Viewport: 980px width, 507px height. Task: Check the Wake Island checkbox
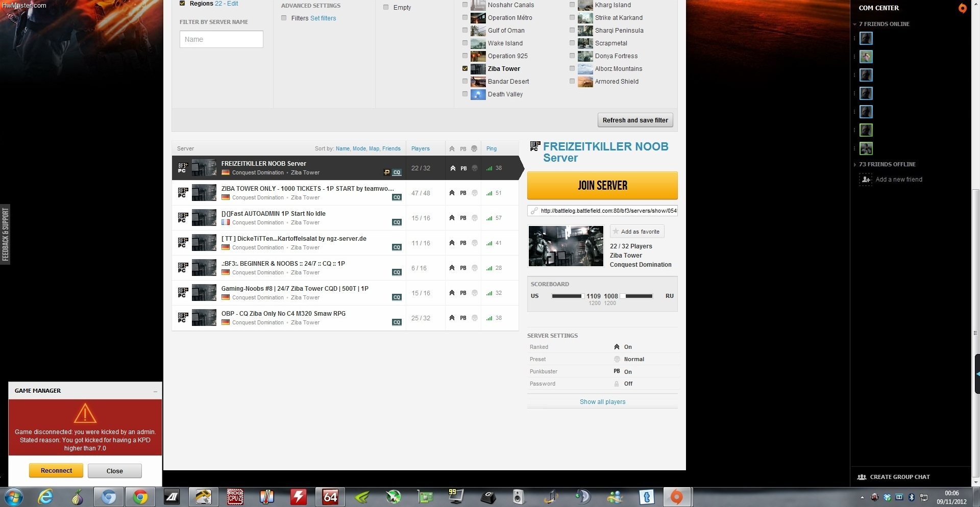coord(465,43)
